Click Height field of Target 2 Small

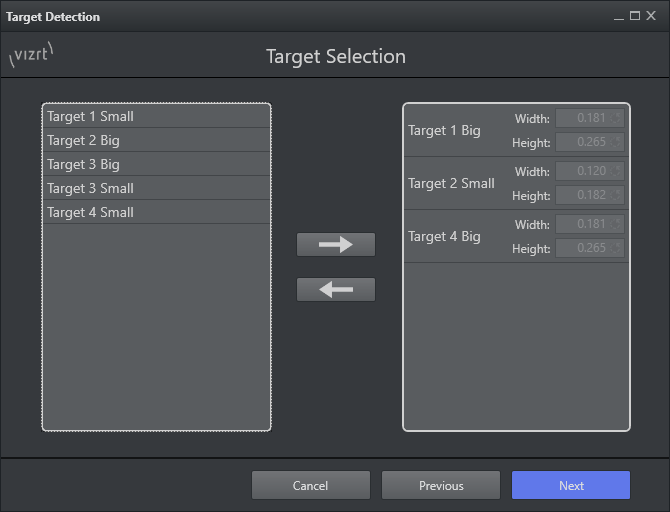[x=584, y=196]
